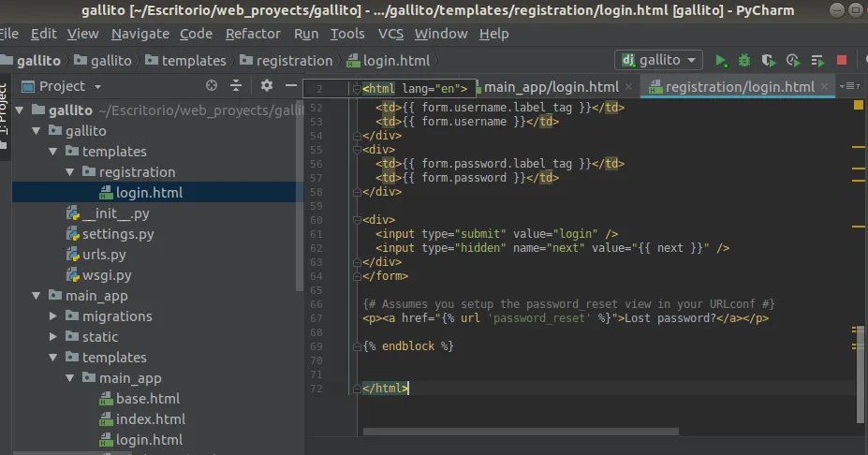
Task: Run with coverage shield icon
Action: click(769, 61)
